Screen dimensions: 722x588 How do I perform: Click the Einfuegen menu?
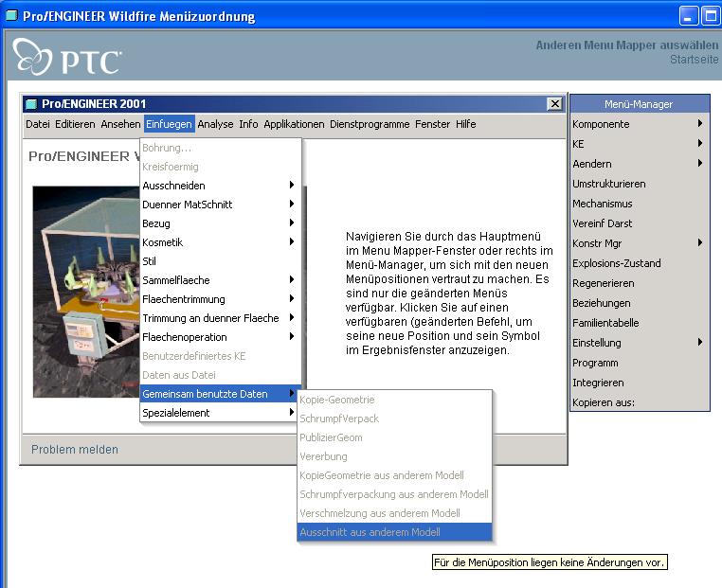[169, 124]
